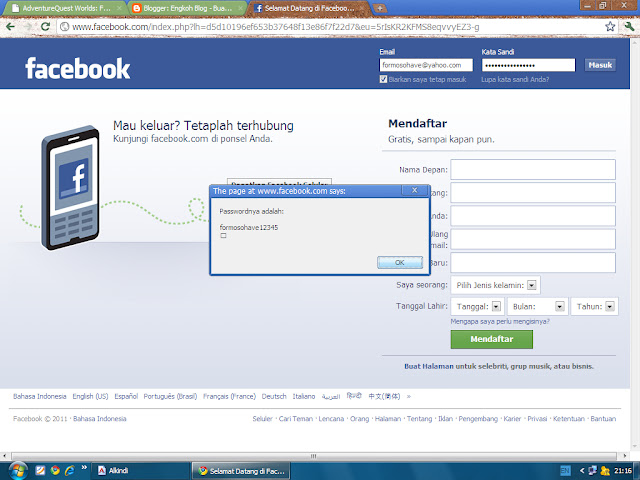Choose Español language link
The image size is (640, 480).
pos(126,396)
